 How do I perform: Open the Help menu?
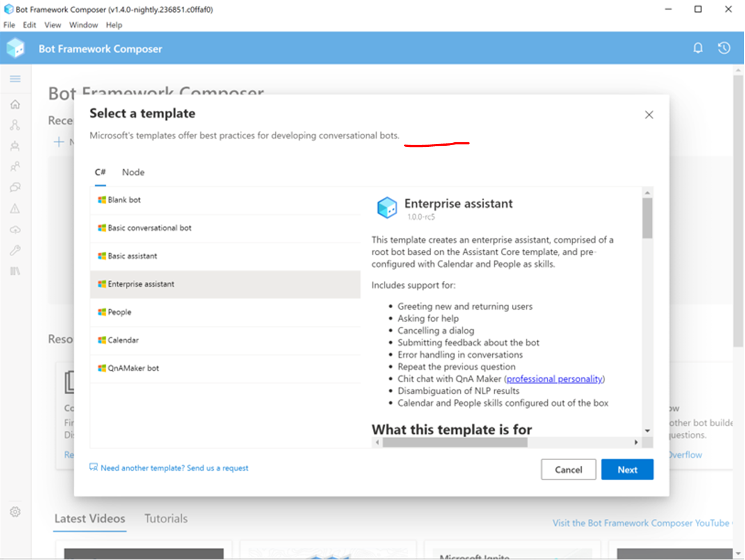coord(114,25)
